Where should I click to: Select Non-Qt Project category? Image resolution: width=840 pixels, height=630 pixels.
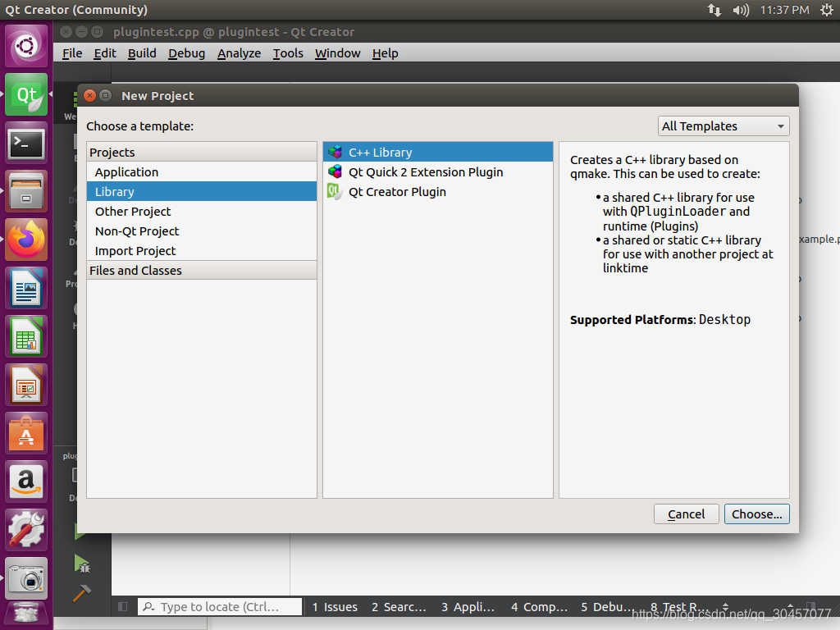coord(202,231)
